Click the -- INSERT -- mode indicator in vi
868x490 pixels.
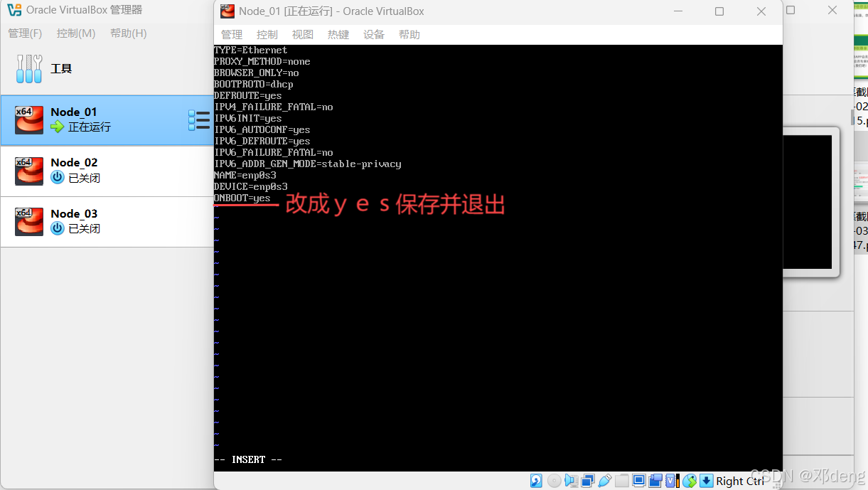coord(248,459)
